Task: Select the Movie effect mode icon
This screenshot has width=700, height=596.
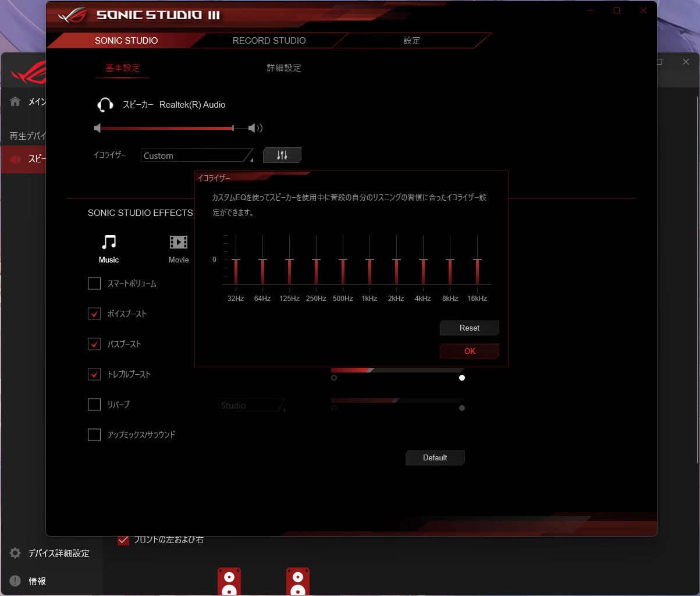Action: tap(179, 242)
